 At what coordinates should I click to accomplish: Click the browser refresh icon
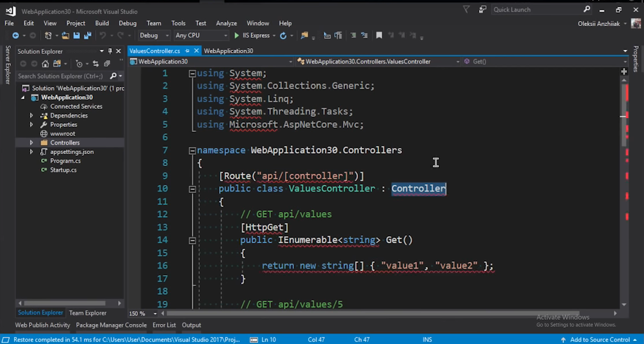tap(283, 36)
